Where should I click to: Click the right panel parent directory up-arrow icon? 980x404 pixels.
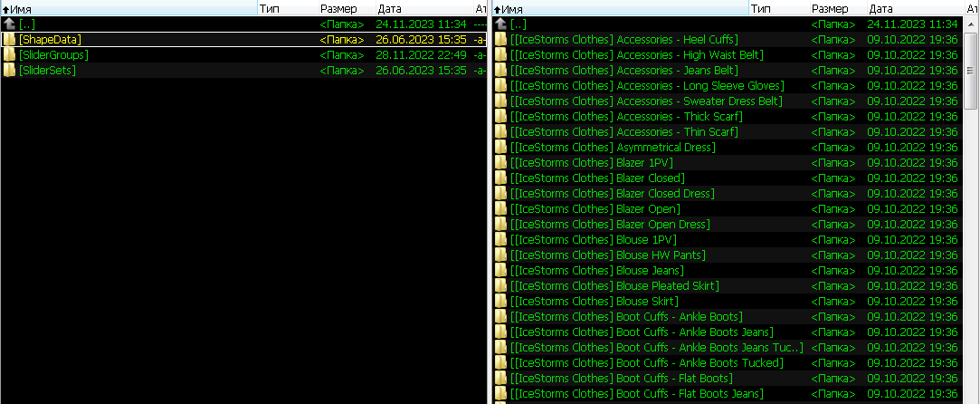click(x=500, y=24)
